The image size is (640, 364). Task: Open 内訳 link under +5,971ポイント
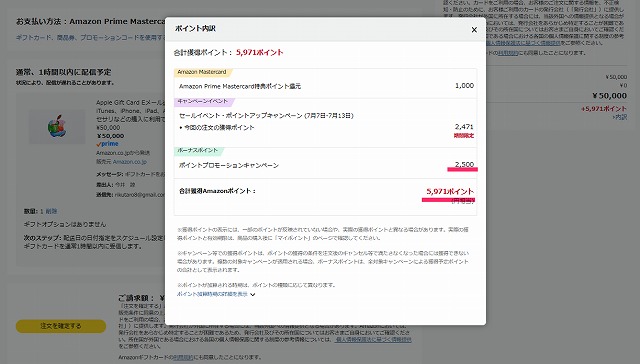point(620,117)
